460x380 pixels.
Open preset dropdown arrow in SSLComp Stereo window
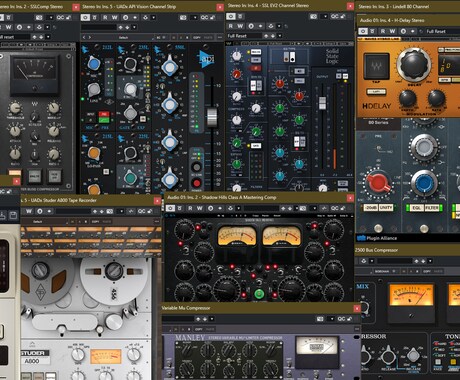(x=48, y=37)
